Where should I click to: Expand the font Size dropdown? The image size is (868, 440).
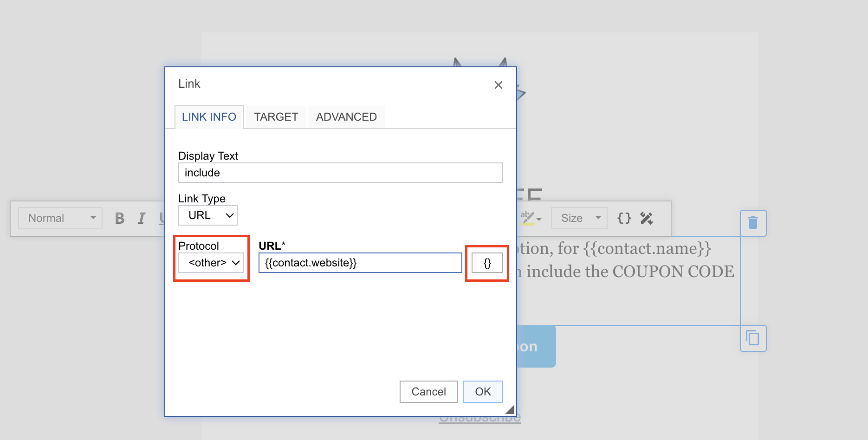click(x=579, y=218)
